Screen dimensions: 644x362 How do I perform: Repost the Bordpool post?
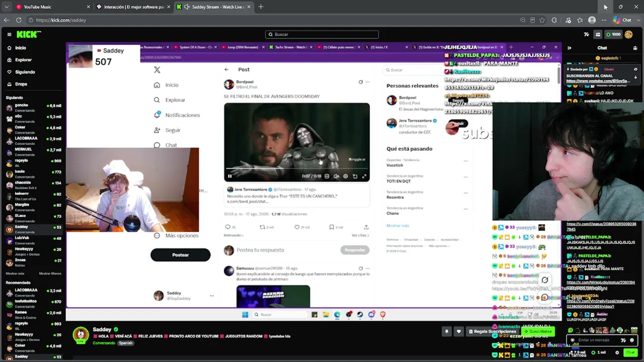[x=262, y=227]
